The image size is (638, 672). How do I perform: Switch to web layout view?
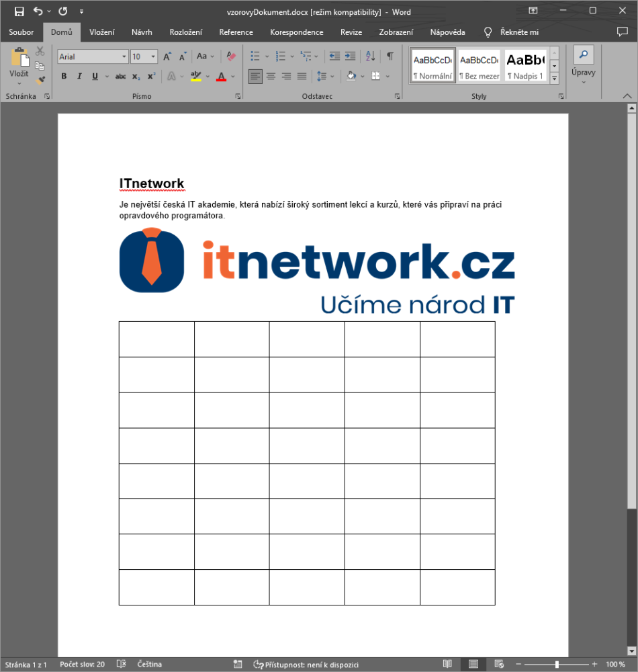coord(499,664)
